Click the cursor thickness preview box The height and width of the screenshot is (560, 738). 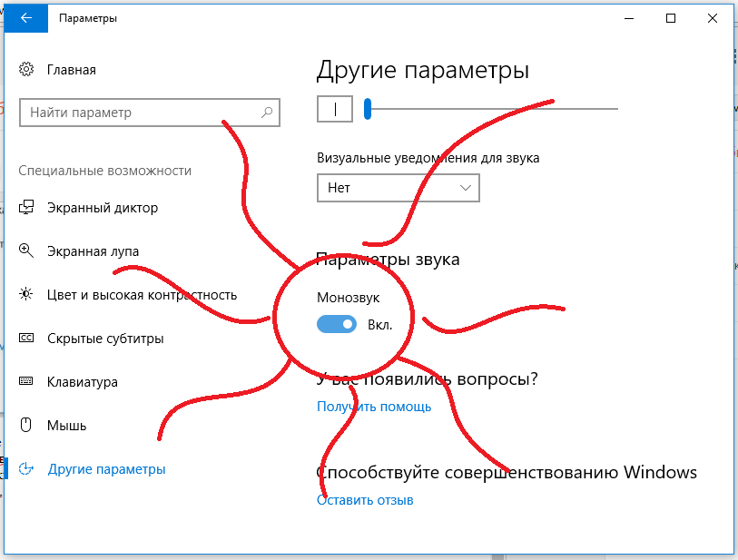click(335, 108)
